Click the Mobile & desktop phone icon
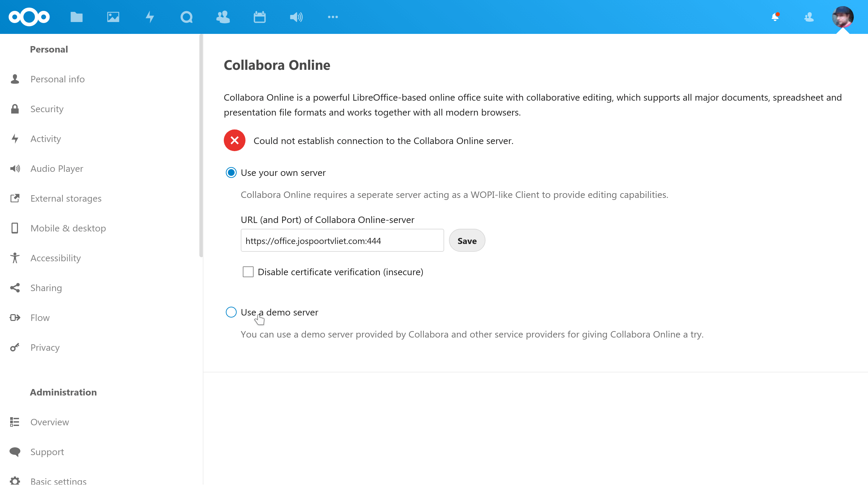This screenshot has height=488, width=868. point(15,228)
